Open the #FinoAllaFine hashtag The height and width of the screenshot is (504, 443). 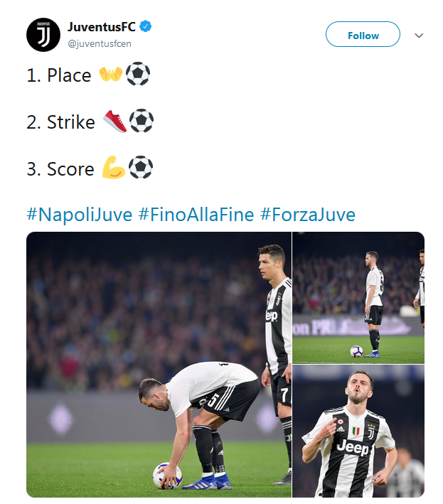(x=196, y=215)
